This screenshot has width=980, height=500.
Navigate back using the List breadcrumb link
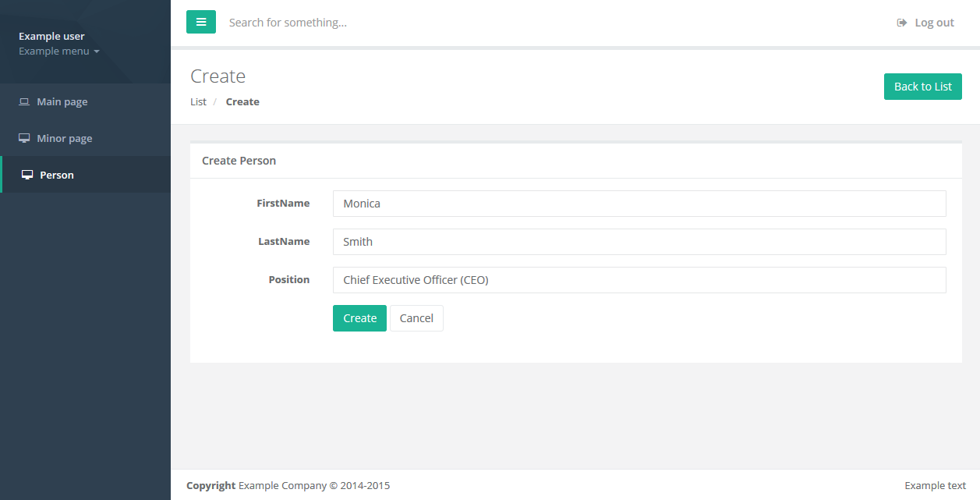tap(198, 101)
